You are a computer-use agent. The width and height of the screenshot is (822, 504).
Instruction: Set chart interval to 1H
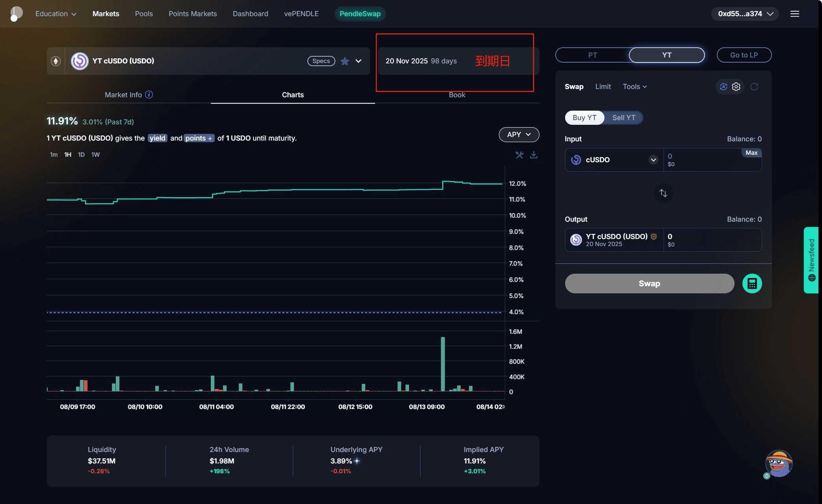point(68,155)
